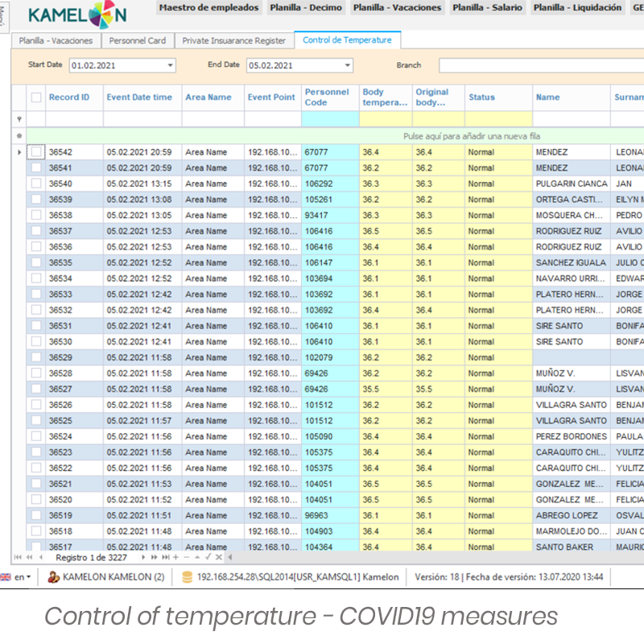Toggle the select-all checkbox in header
This screenshot has width=644, height=644.
pyautogui.click(x=36, y=97)
